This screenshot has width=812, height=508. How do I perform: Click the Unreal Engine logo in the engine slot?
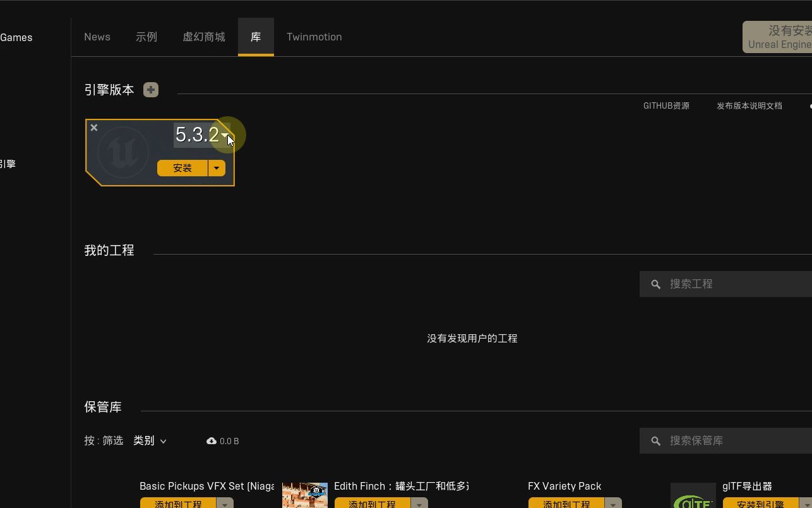(x=123, y=152)
